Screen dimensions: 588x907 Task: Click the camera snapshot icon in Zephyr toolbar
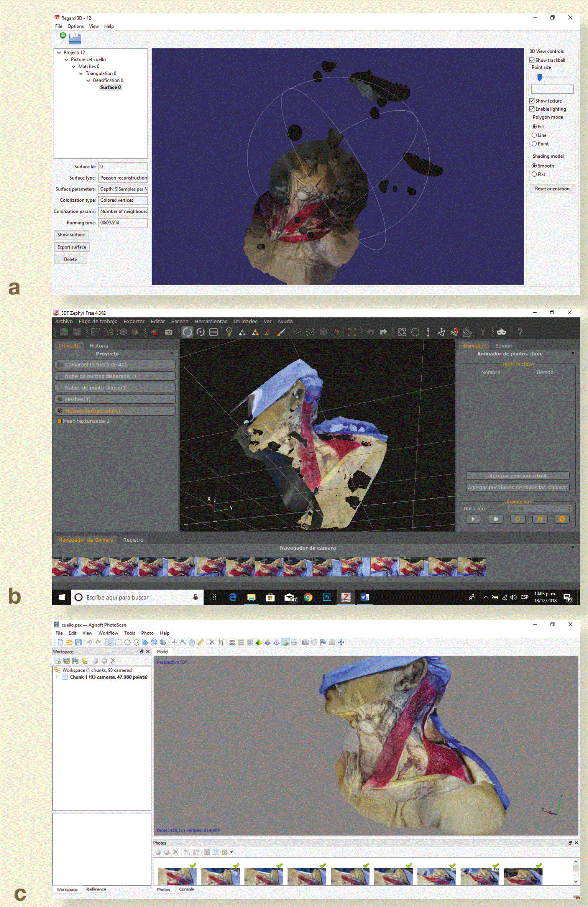pos(169,332)
